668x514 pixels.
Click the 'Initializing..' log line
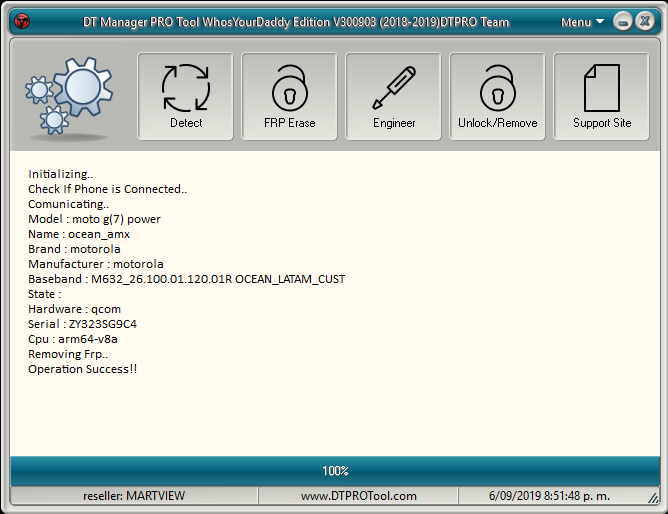pyautogui.click(x=60, y=174)
